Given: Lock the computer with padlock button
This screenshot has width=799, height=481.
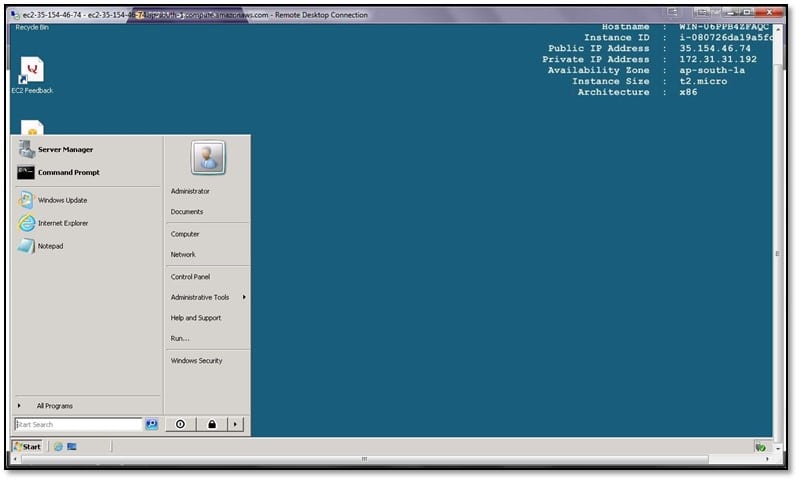Looking at the screenshot, I should pos(211,424).
